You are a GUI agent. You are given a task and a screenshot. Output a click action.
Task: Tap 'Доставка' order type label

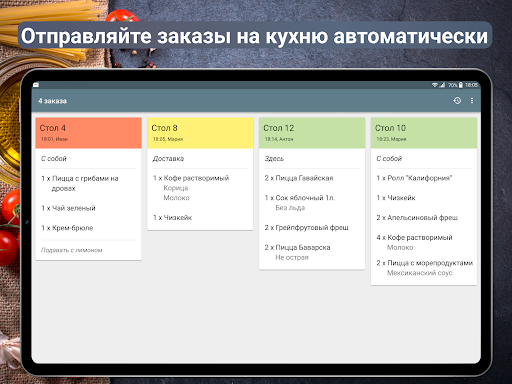pos(168,159)
